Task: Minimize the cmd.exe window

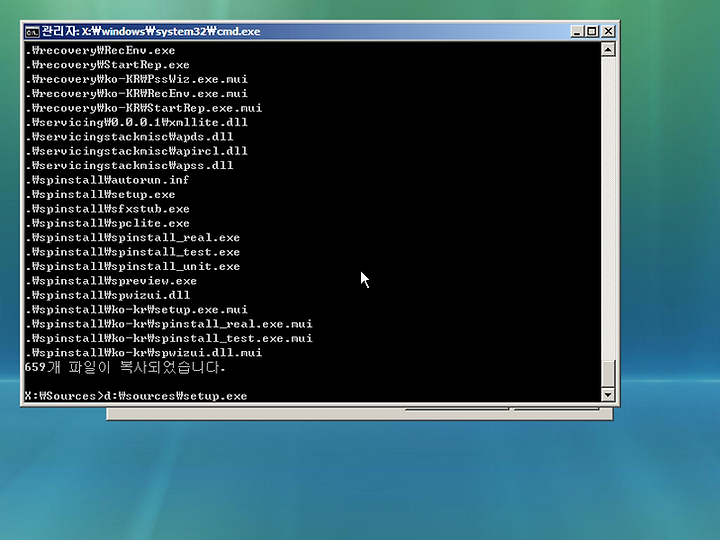Action: 577,31
